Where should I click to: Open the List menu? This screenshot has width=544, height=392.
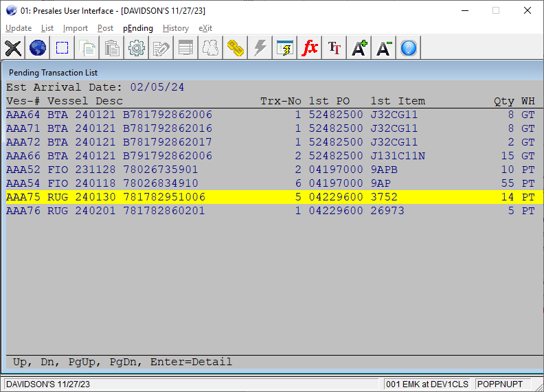(47, 28)
